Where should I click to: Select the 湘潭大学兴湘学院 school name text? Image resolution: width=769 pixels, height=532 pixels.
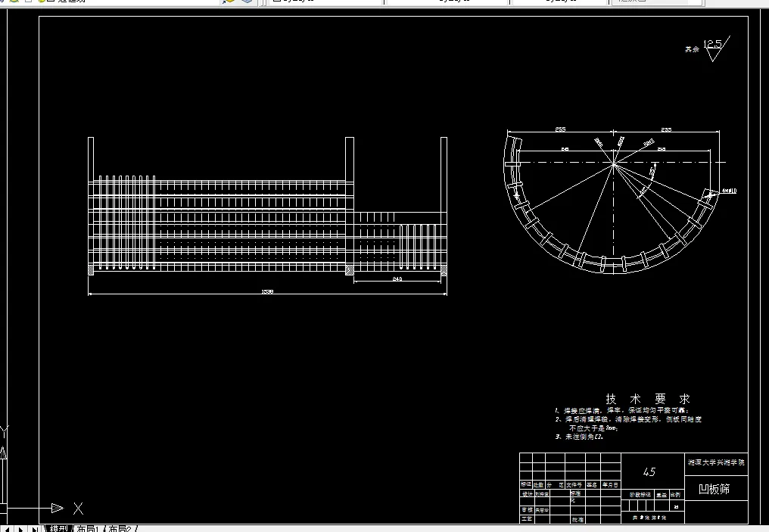point(716,462)
